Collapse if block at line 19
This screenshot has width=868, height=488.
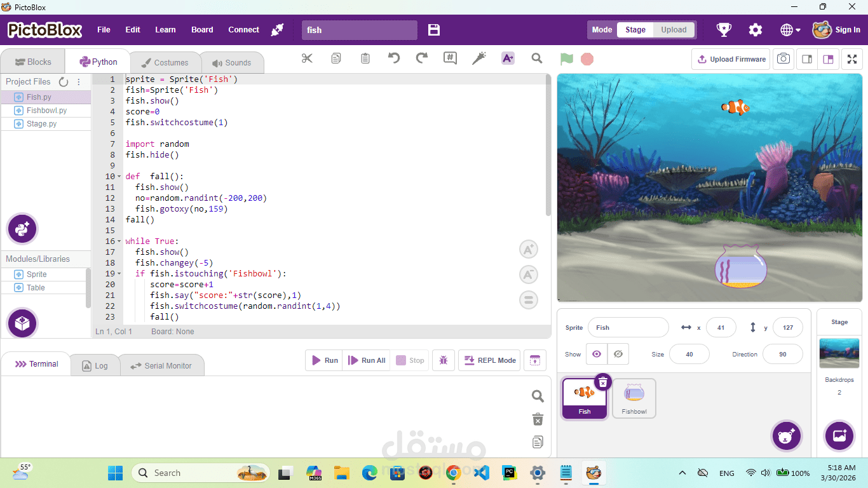coord(119,274)
